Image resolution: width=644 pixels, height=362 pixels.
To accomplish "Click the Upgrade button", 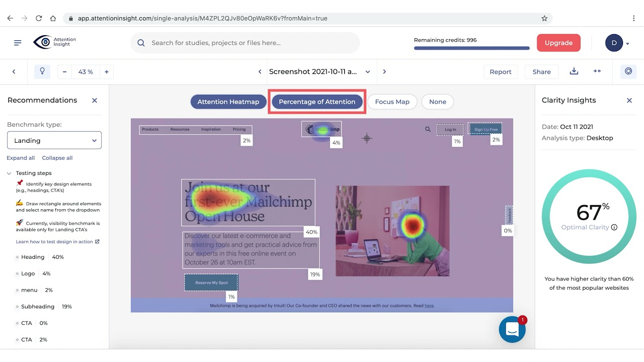I will click(558, 43).
